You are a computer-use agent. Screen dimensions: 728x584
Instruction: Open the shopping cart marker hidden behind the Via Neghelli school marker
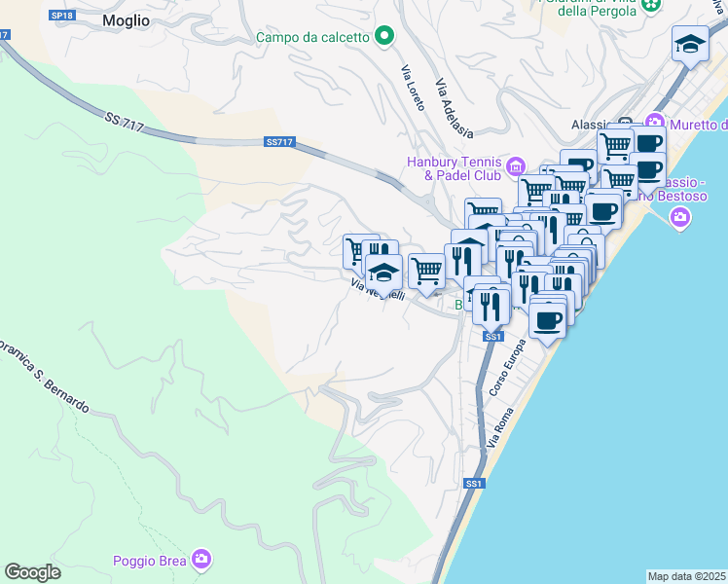tap(352, 253)
